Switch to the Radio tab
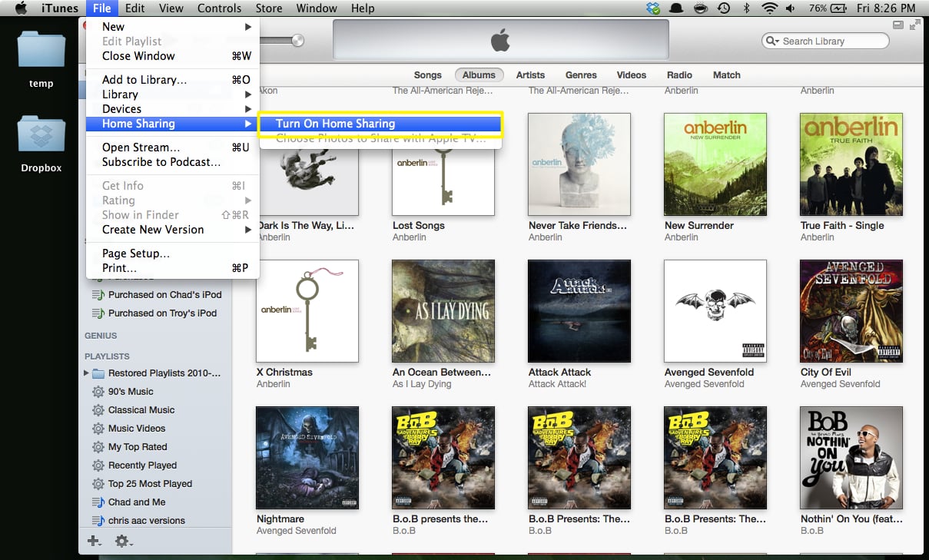 (x=679, y=75)
